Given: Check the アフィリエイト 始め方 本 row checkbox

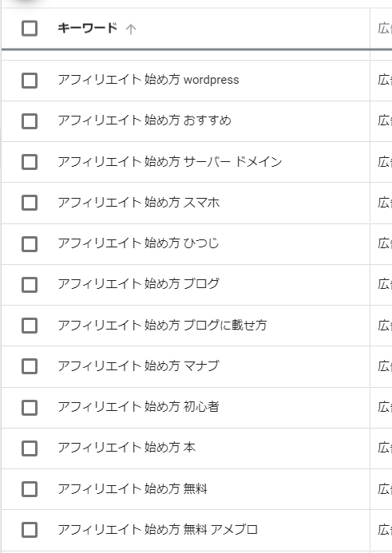Looking at the screenshot, I should [30, 448].
